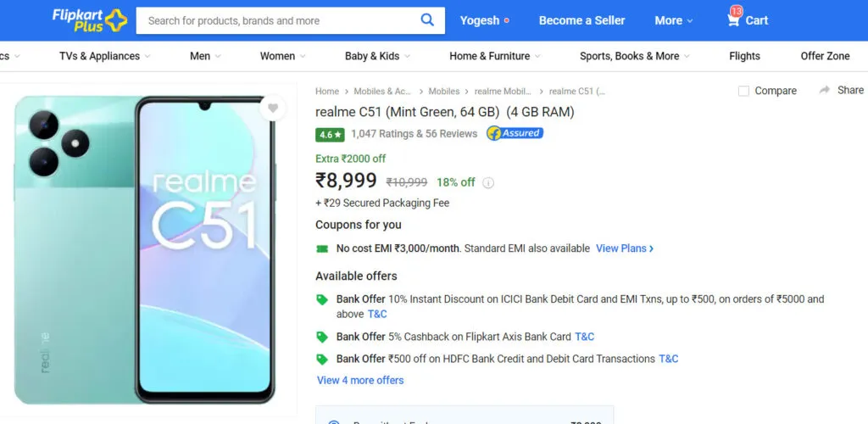The image size is (868, 424).
Task: Click the Flipkart Assured badge
Action: [x=515, y=133]
